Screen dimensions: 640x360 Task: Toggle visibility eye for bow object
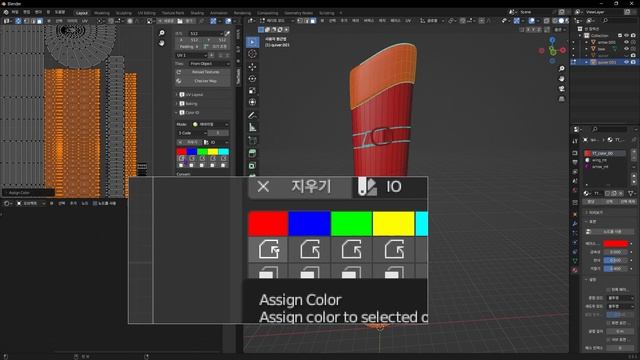tap(627, 49)
